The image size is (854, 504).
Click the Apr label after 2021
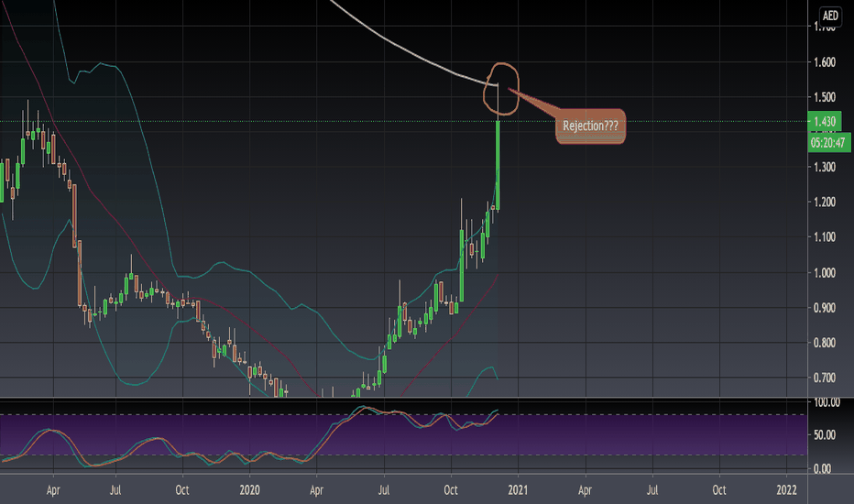pos(585,490)
